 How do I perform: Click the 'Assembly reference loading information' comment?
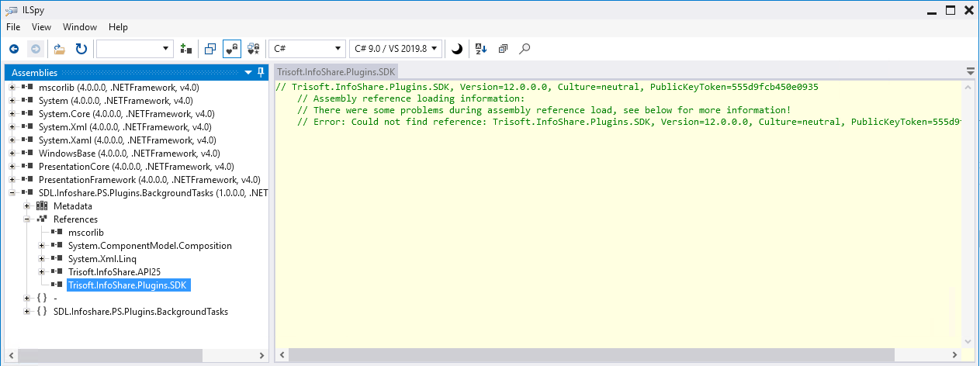(x=411, y=98)
